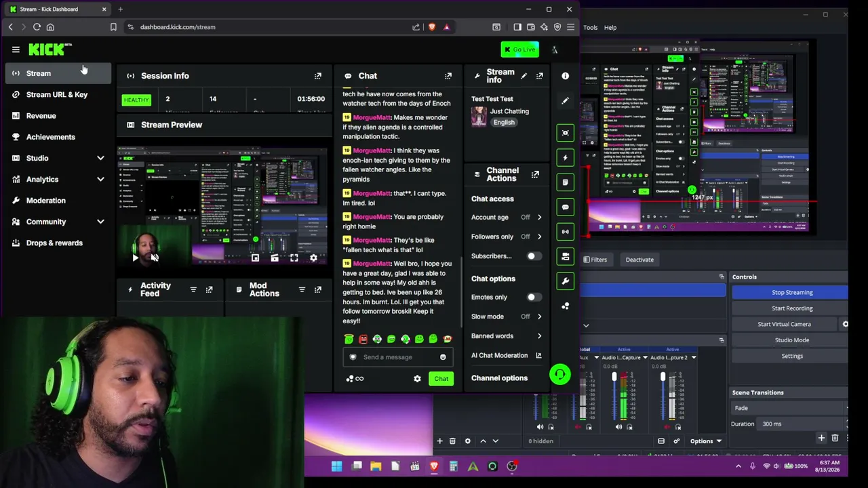Open Drops & rewards page

point(58,243)
